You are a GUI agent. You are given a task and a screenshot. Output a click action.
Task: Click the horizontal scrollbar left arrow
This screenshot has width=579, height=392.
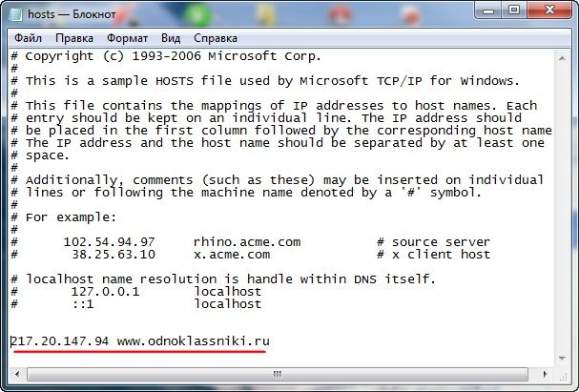coord(17,374)
